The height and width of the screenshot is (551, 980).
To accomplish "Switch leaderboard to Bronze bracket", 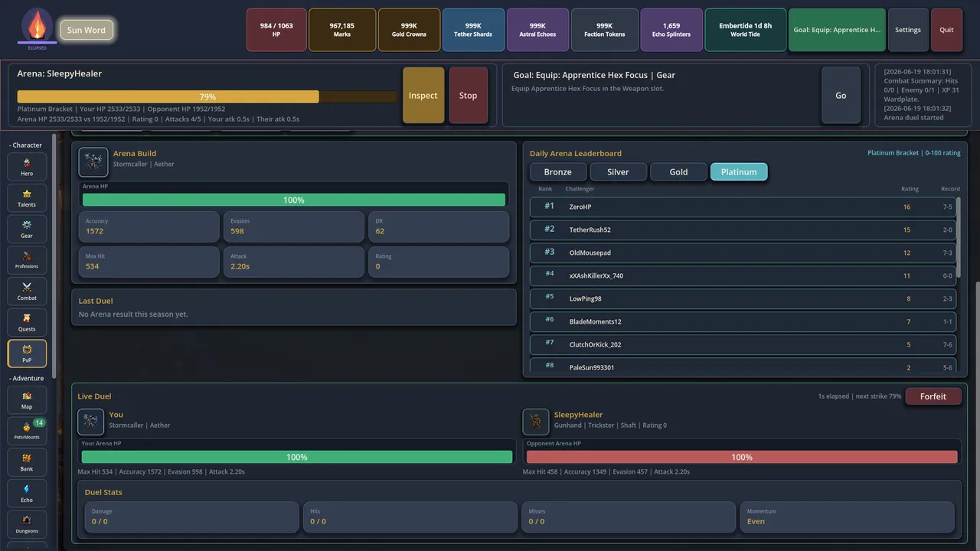I will [x=558, y=172].
